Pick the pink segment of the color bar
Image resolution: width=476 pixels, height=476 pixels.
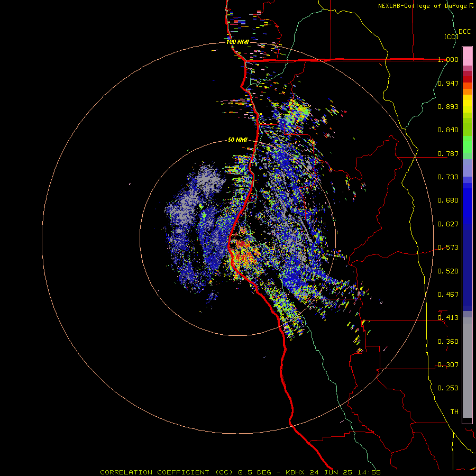point(467,56)
